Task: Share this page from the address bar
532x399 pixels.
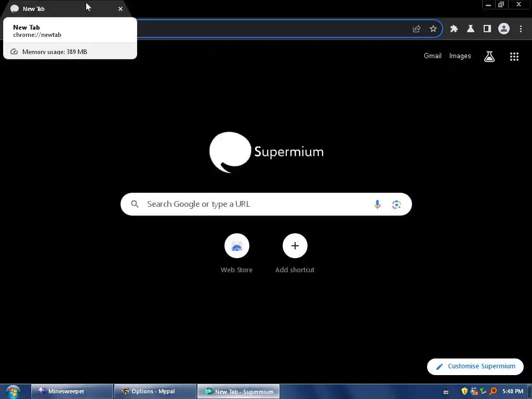Action: [x=417, y=29]
